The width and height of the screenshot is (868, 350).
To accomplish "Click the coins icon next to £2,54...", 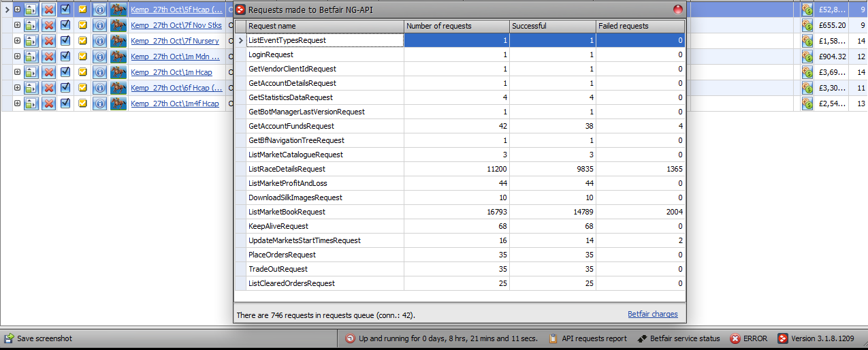I will (x=807, y=104).
